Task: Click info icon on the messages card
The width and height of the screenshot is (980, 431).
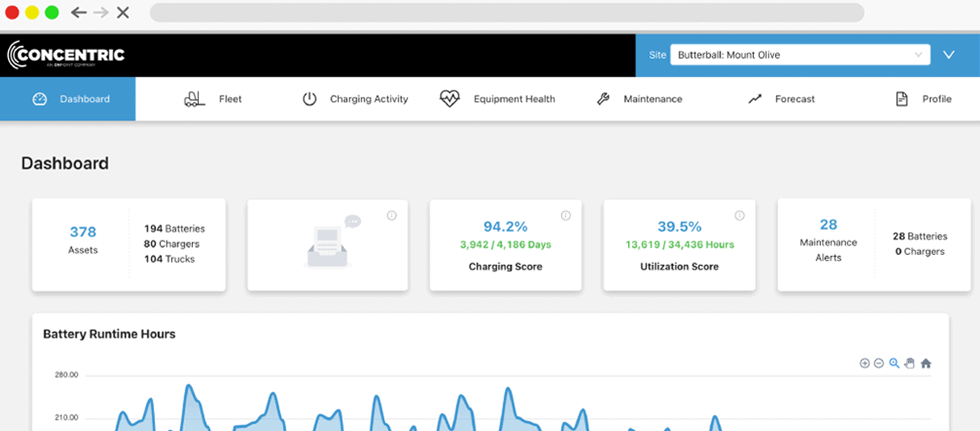Action: pos(392,215)
